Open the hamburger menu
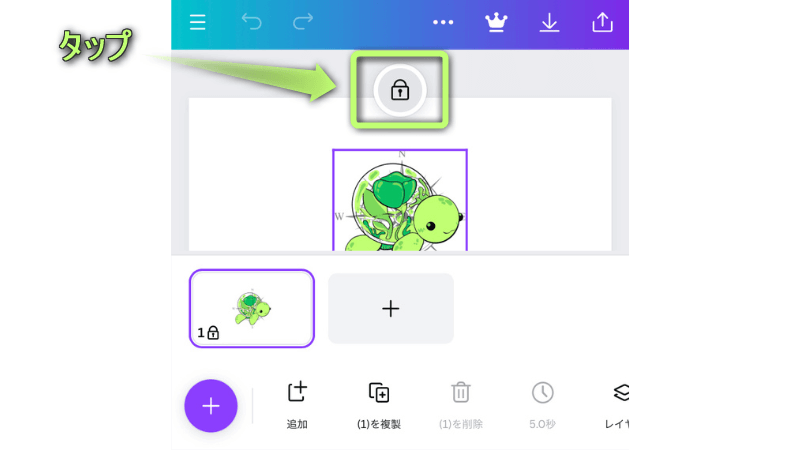Screen dimensions: 800x450 tap(197, 22)
